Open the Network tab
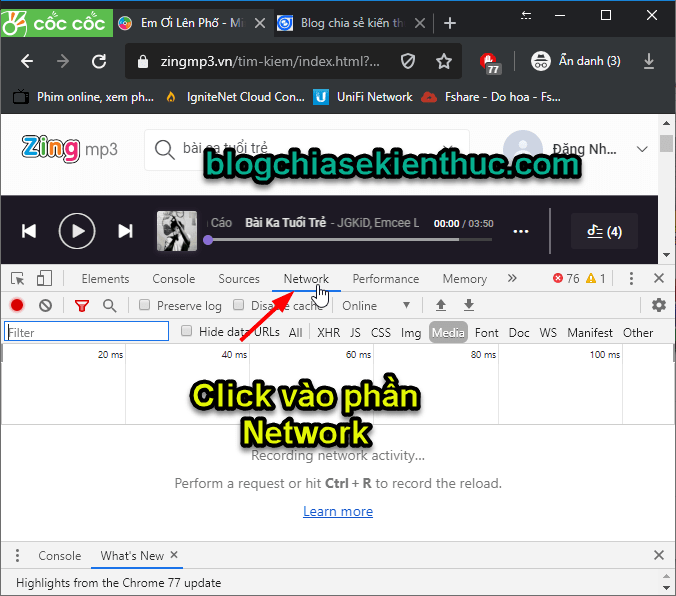The width and height of the screenshot is (676, 596). pyautogui.click(x=306, y=279)
